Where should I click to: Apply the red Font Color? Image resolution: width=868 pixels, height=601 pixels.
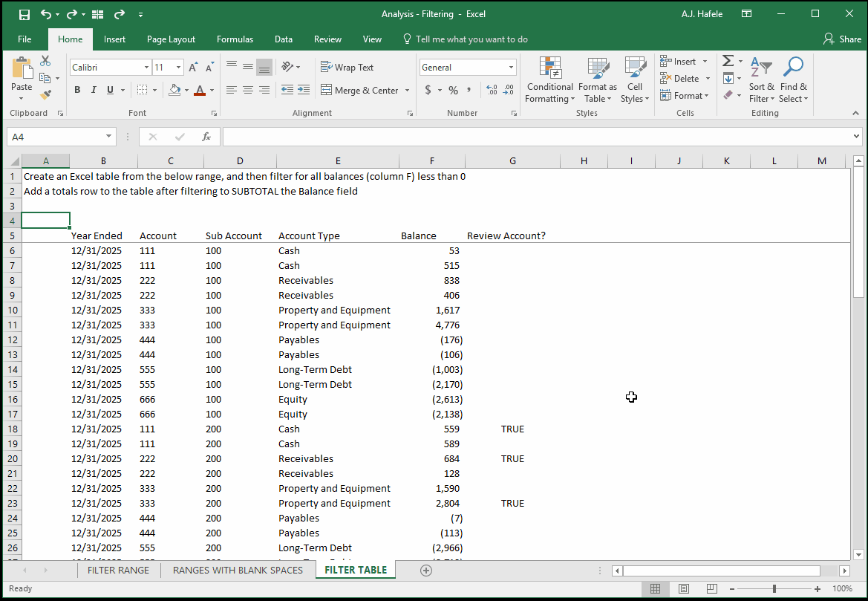[200, 91]
